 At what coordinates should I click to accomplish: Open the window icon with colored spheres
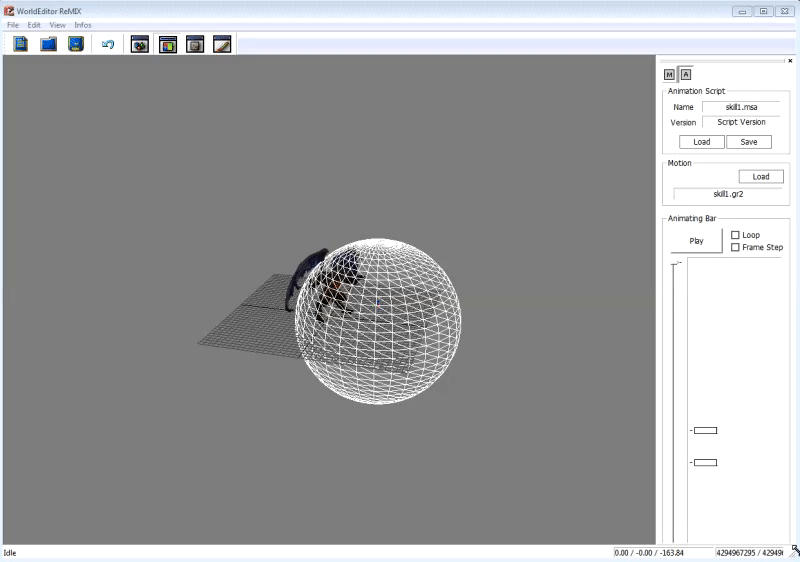[140, 44]
